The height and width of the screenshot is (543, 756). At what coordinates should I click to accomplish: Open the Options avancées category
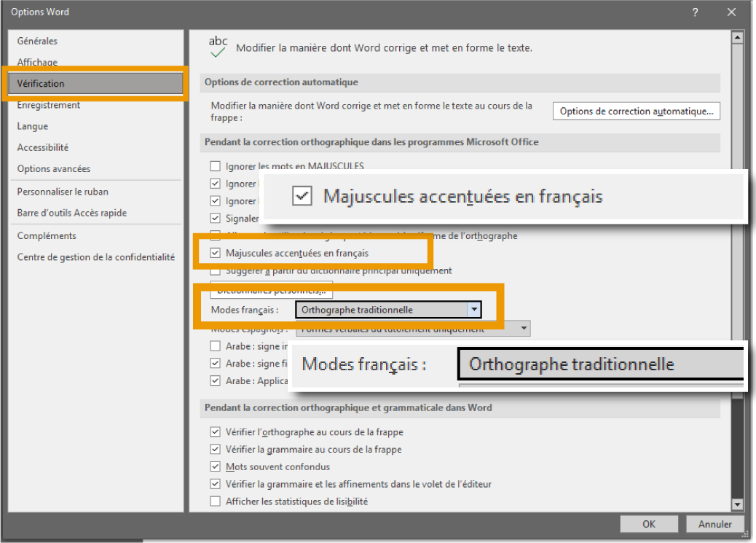[x=54, y=169]
